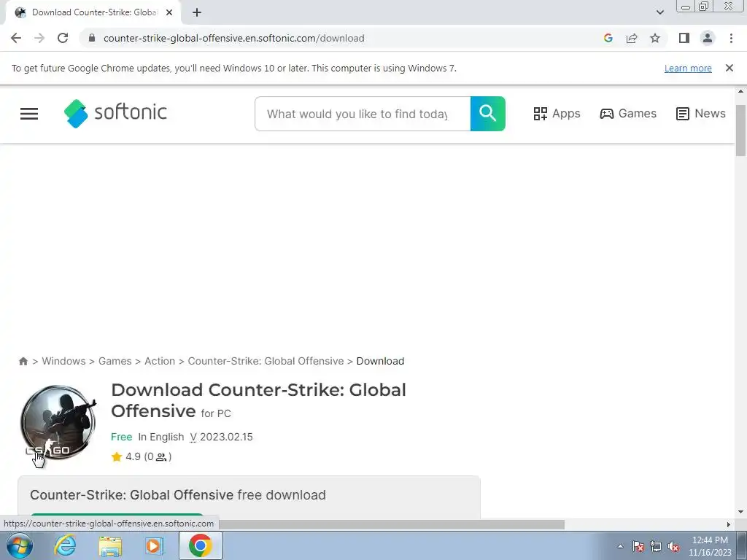Click the home icon in breadcrumb

point(23,361)
